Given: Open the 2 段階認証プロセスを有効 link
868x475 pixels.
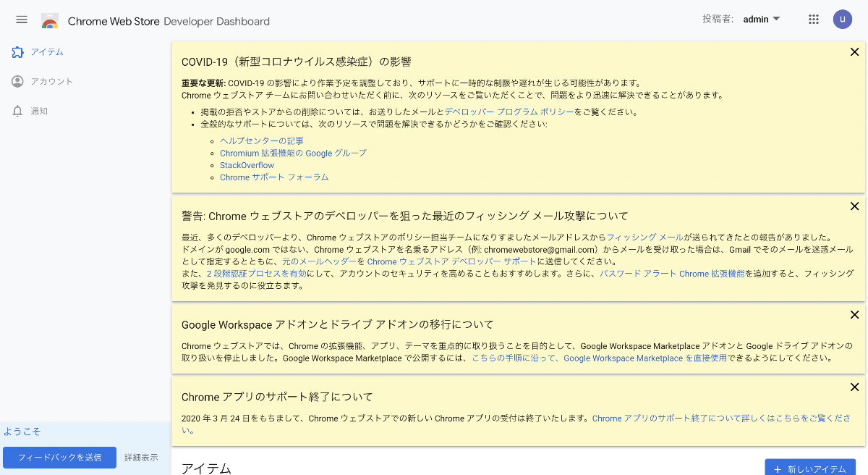Looking at the screenshot, I should pos(257,274).
